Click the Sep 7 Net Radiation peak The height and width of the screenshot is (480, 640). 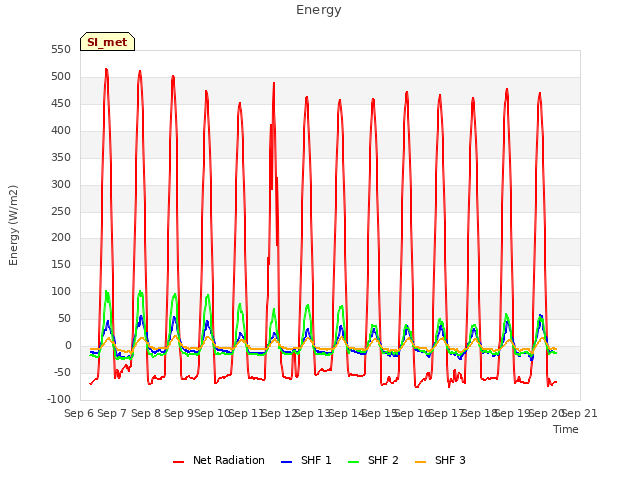[106, 69]
